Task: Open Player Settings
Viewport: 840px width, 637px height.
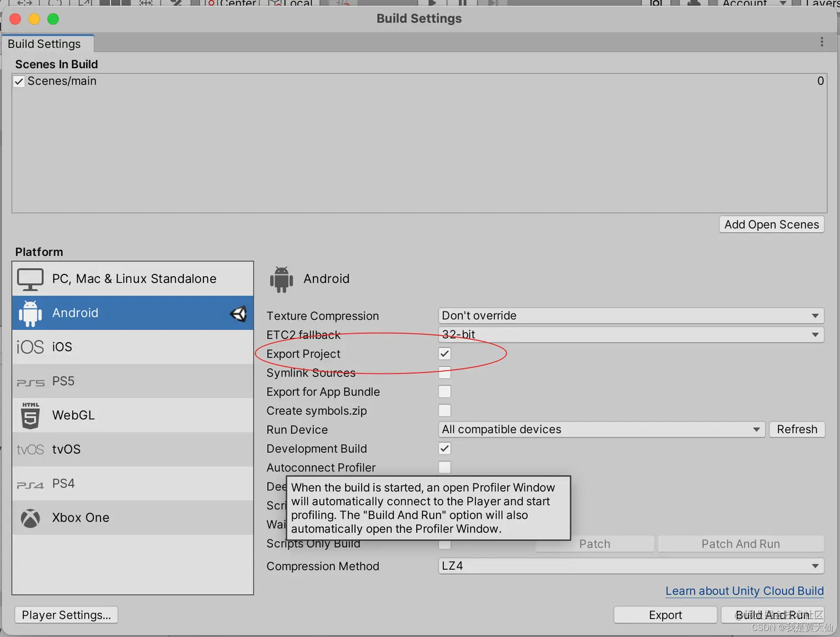Action: (x=66, y=615)
